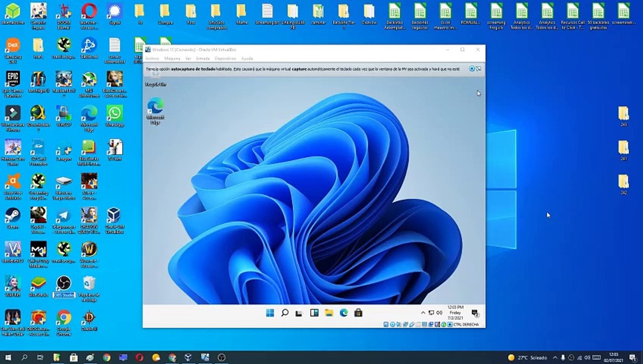
Task: Select the Samsung DeX desktop shortcut
Action: click(x=13, y=51)
